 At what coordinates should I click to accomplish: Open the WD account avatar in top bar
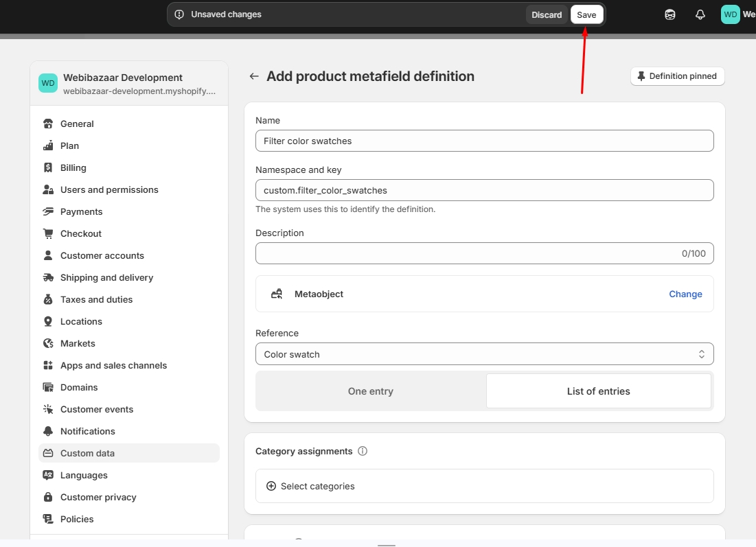click(730, 14)
